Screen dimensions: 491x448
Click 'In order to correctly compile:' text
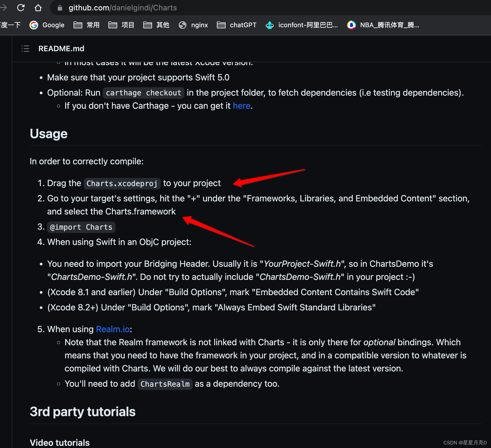[87, 161]
